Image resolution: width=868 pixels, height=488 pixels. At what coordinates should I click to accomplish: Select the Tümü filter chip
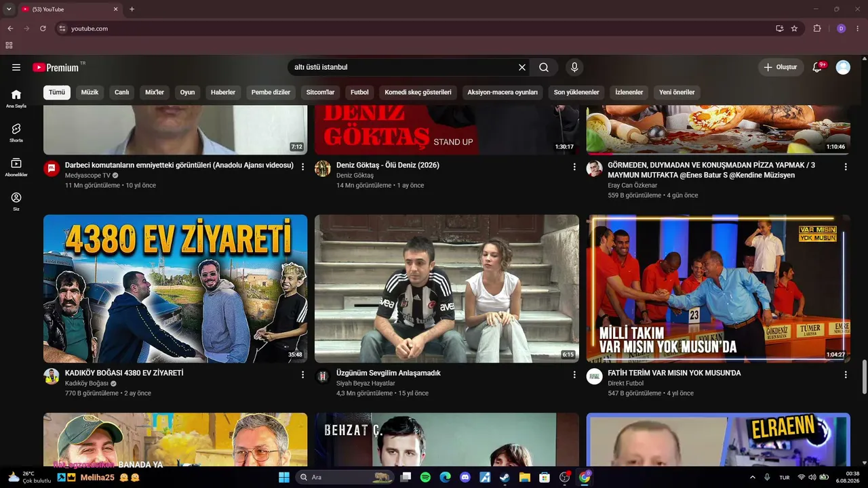tap(57, 92)
